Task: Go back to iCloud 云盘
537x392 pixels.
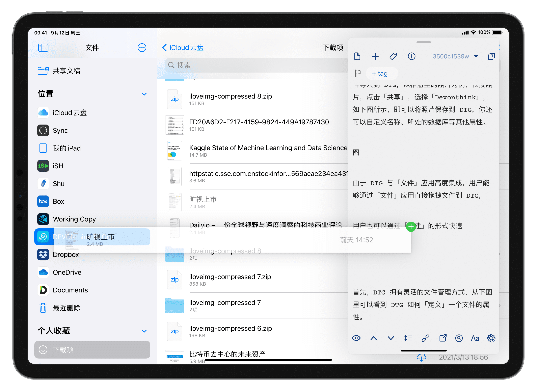Action: tap(183, 48)
